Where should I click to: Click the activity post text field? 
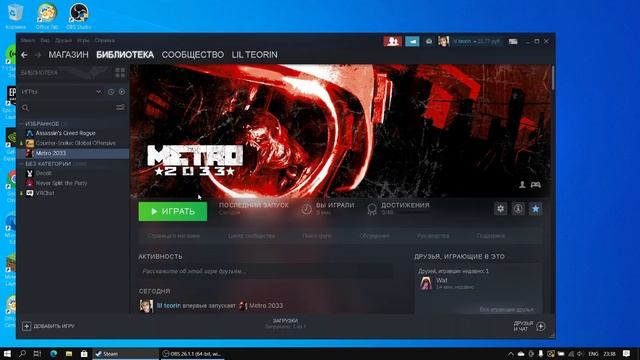[265, 271]
